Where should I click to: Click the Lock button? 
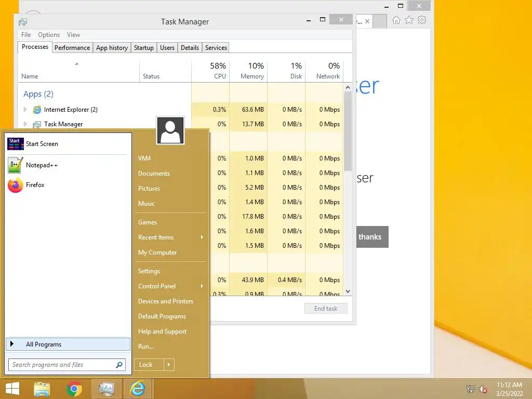[x=149, y=365]
